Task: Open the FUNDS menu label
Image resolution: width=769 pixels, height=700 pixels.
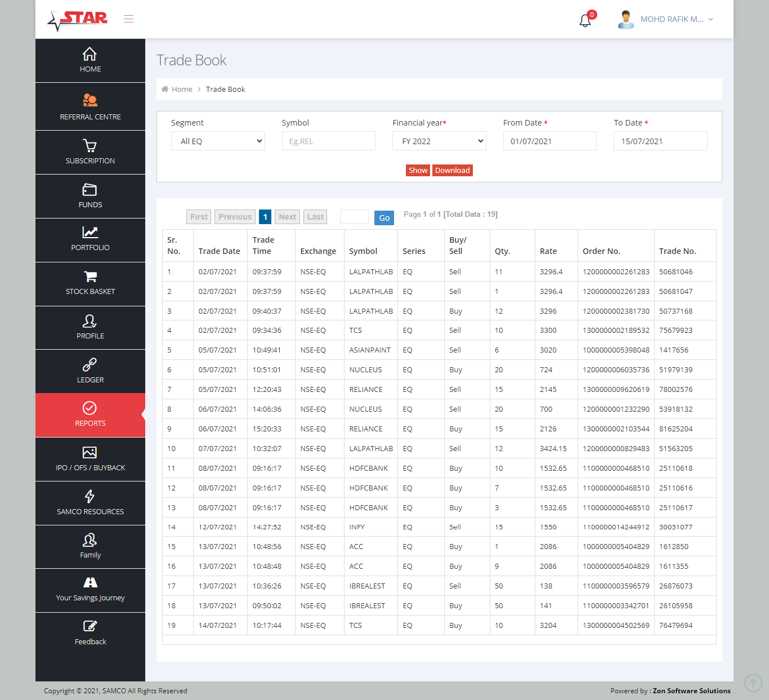Action: [90, 204]
